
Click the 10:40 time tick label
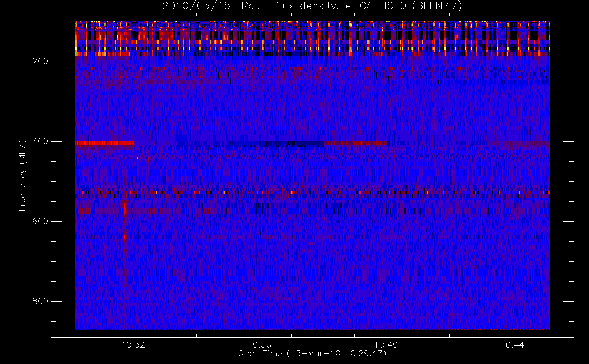tap(386, 345)
